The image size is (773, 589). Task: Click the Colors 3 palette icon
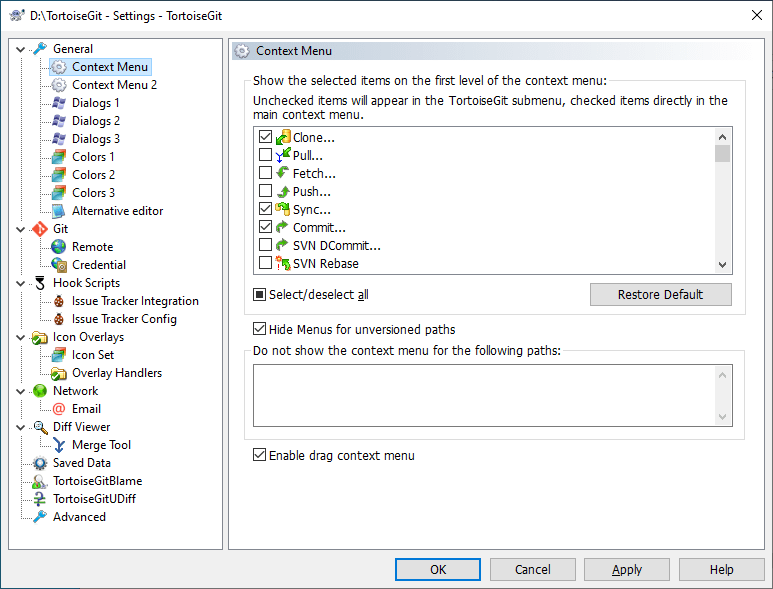59,193
